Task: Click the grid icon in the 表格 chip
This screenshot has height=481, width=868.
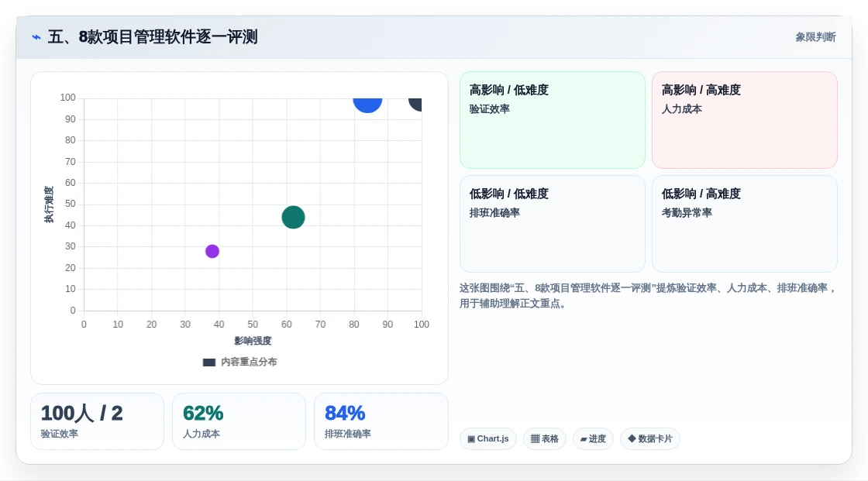Action: point(535,439)
